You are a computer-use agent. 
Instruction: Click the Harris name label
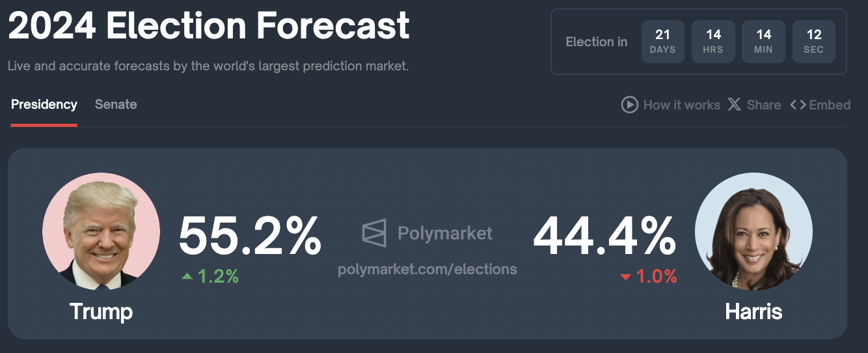[x=753, y=311]
